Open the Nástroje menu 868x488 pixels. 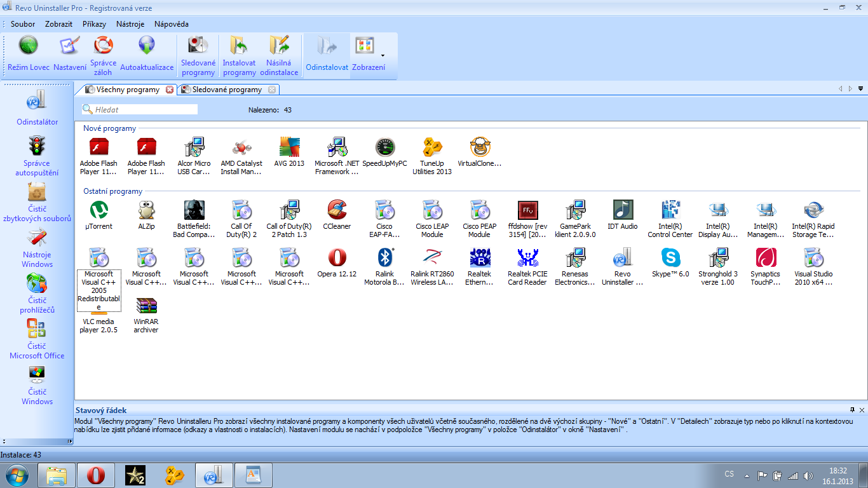coord(130,24)
